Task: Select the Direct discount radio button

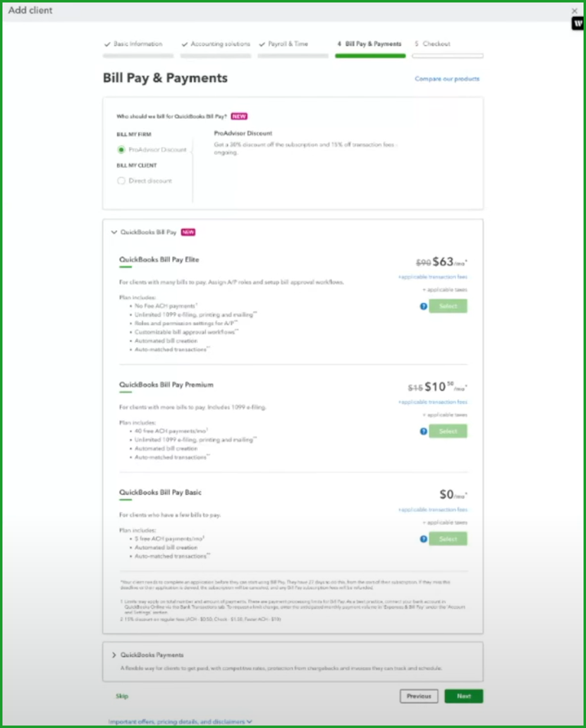Action: pos(121,180)
